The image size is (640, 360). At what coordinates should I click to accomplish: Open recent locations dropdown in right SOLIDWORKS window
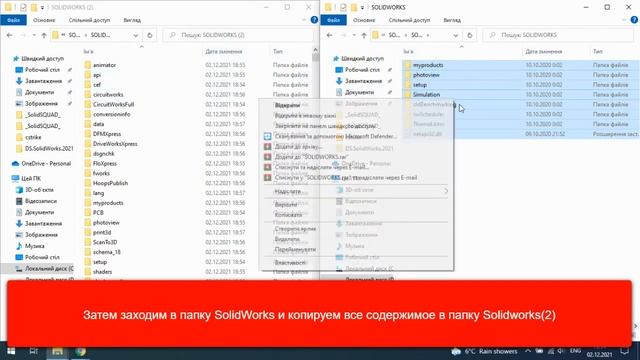click(x=354, y=36)
